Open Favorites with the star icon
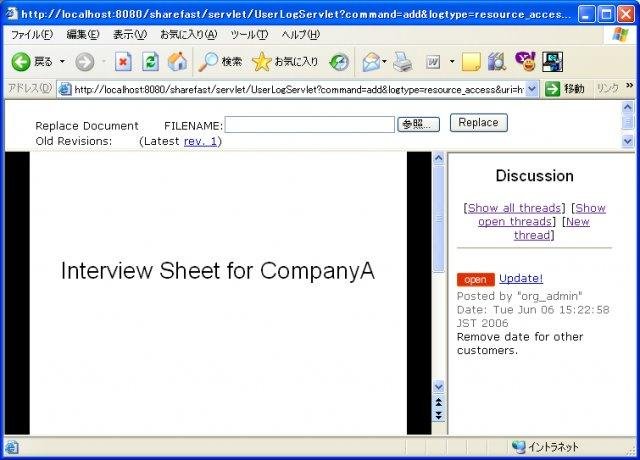This screenshot has height=460, width=640. 285,62
